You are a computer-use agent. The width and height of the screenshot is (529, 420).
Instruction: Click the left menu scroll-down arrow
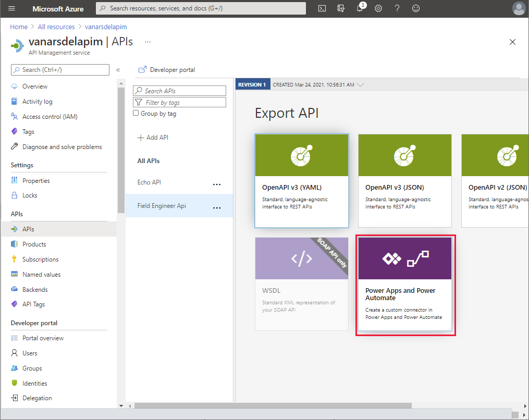(x=121, y=406)
